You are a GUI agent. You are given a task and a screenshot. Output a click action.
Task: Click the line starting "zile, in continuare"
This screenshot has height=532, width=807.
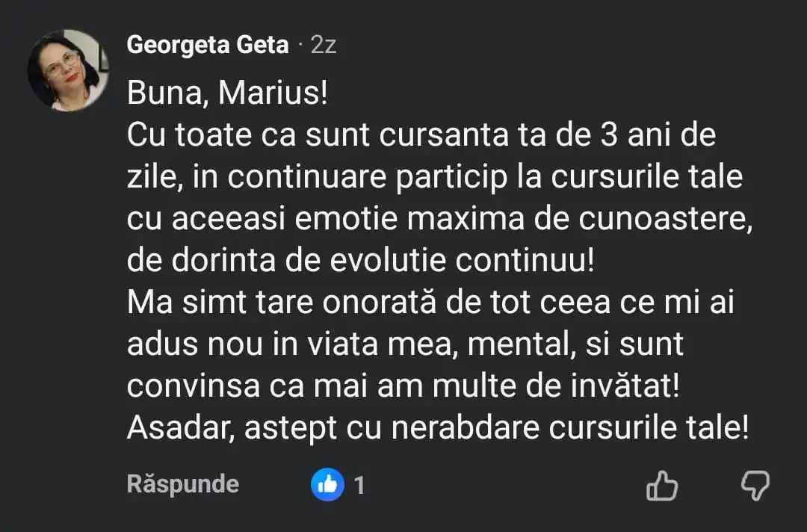(x=425, y=178)
